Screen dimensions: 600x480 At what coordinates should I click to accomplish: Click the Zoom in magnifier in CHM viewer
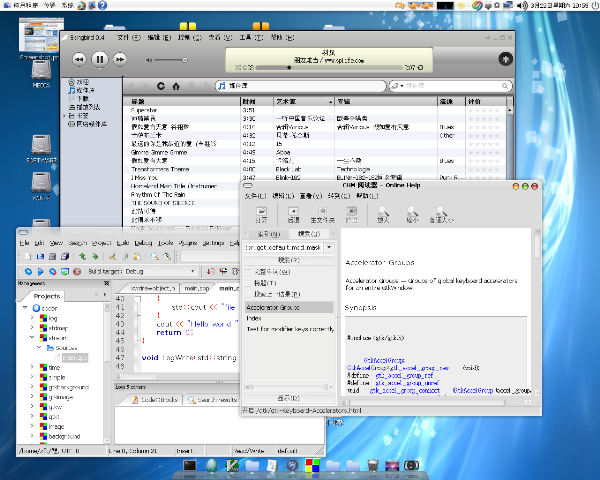click(383, 215)
